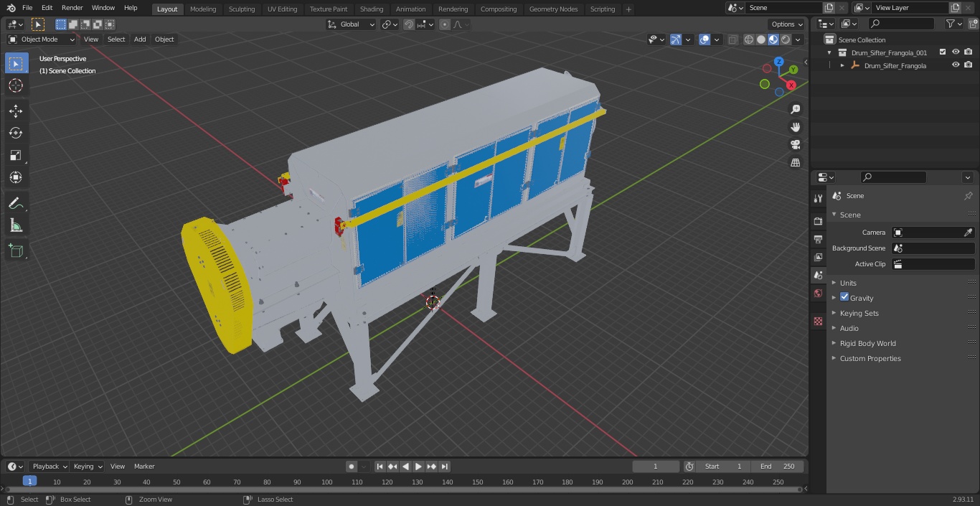Open the Options dropdown in viewport
Image resolution: width=980 pixels, height=506 pixels.
point(787,24)
